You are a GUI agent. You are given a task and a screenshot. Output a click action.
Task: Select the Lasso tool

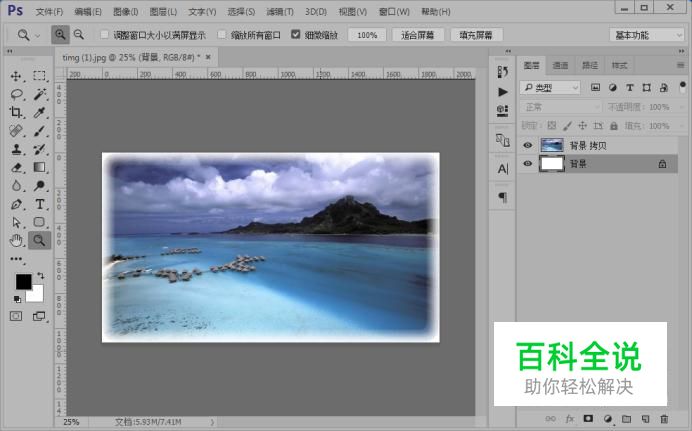pyautogui.click(x=16, y=94)
